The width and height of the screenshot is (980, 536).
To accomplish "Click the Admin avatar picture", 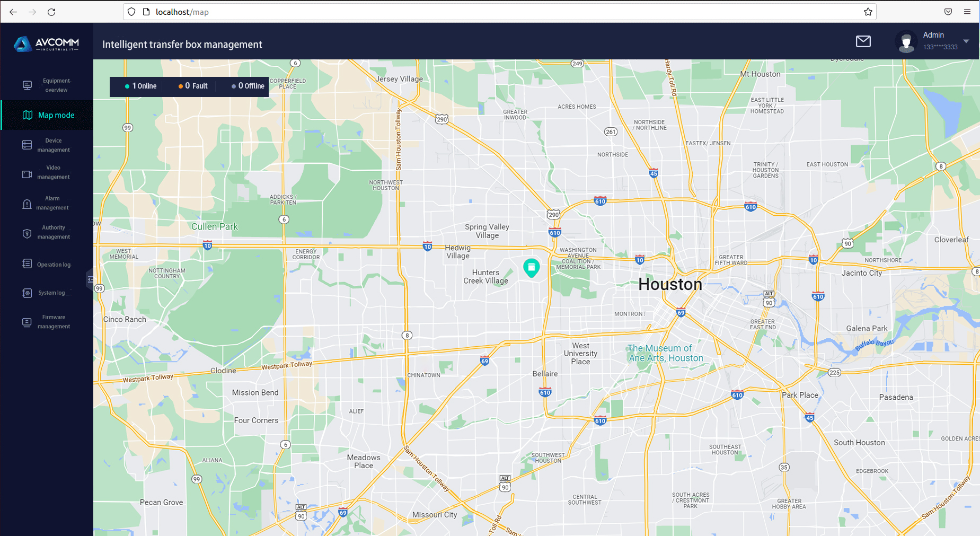I will pos(906,41).
